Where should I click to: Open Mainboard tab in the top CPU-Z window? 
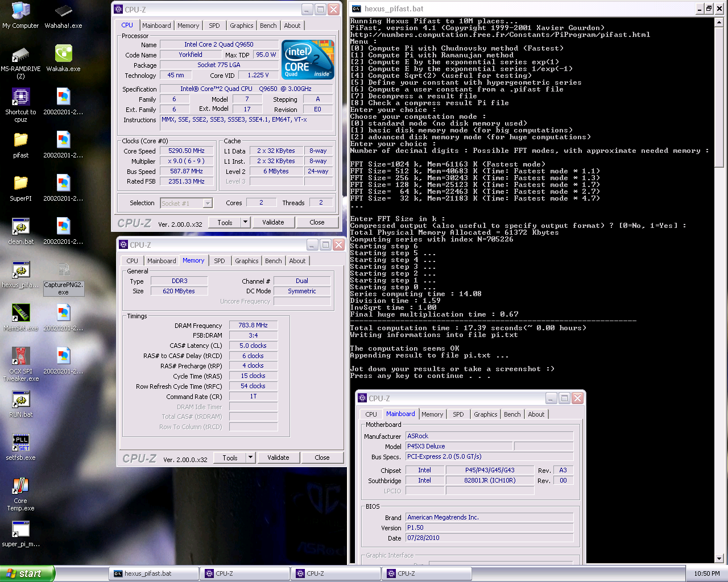pyautogui.click(x=156, y=26)
